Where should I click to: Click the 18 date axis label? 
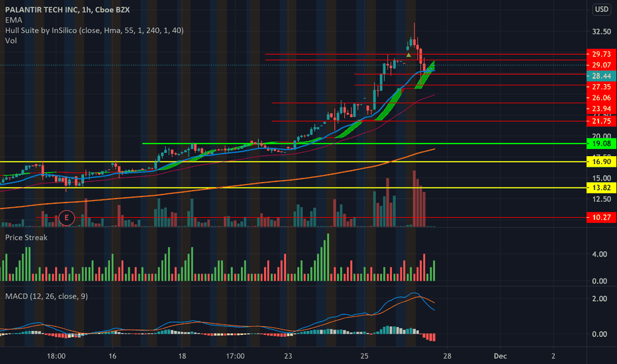coord(182,356)
